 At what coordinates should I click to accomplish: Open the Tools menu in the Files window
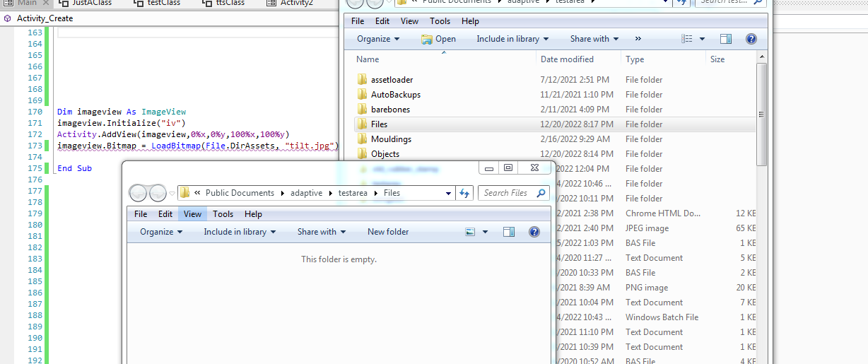coord(223,214)
